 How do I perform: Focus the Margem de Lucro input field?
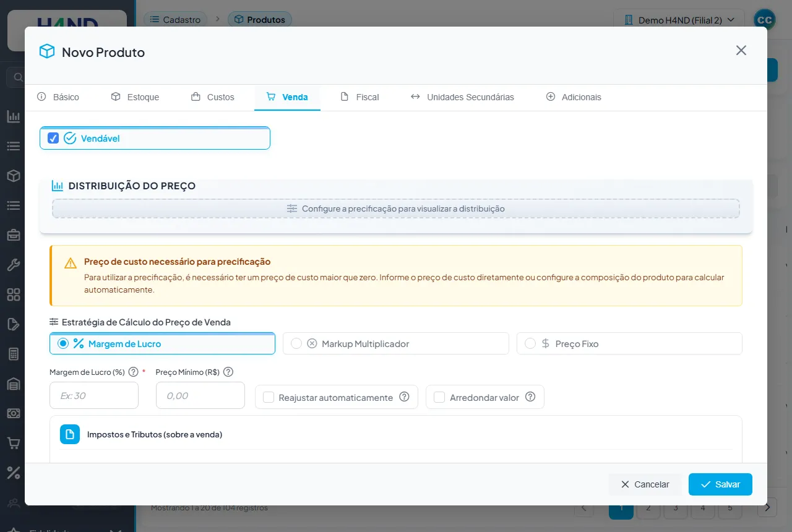tap(94, 395)
